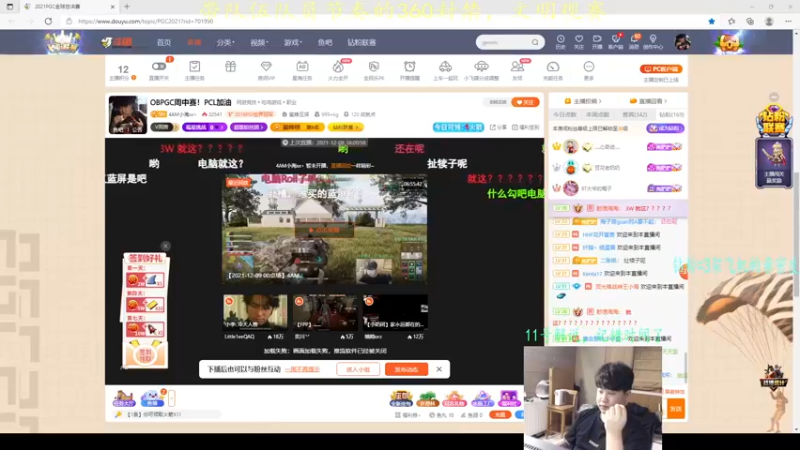Click the streamer avatar beside room title
Screen dimensions: 800x450
pyautogui.click(x=128, y=115)
